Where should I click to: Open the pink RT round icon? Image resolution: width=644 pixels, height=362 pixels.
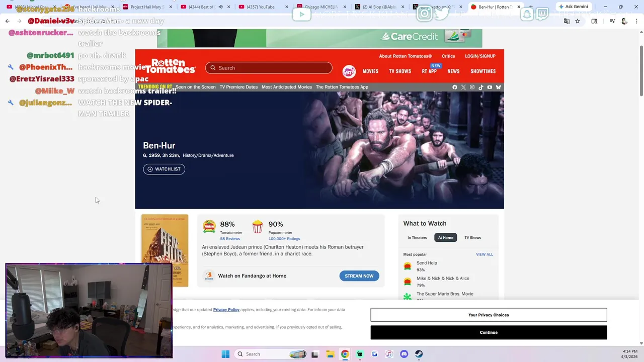(x=349, y=71)
